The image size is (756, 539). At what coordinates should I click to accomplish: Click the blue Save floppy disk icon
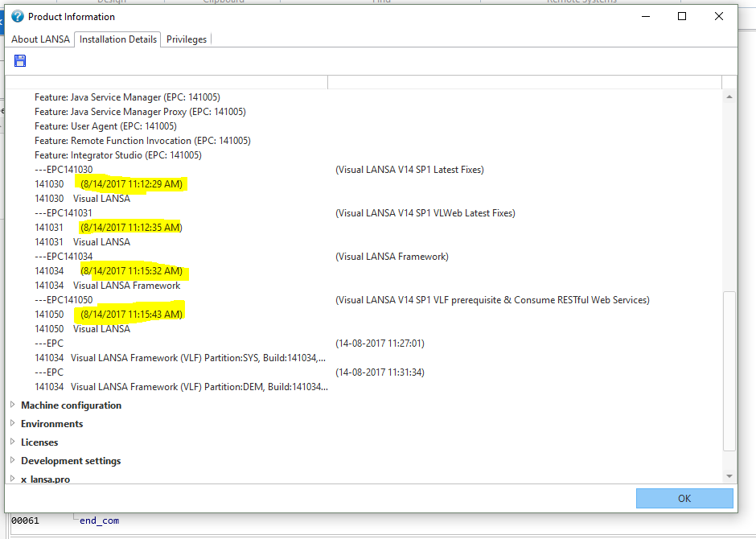[20, 61]
